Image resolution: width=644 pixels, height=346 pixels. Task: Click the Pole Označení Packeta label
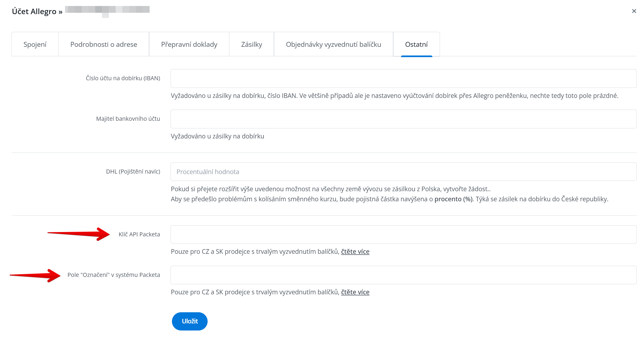[114, 275]
